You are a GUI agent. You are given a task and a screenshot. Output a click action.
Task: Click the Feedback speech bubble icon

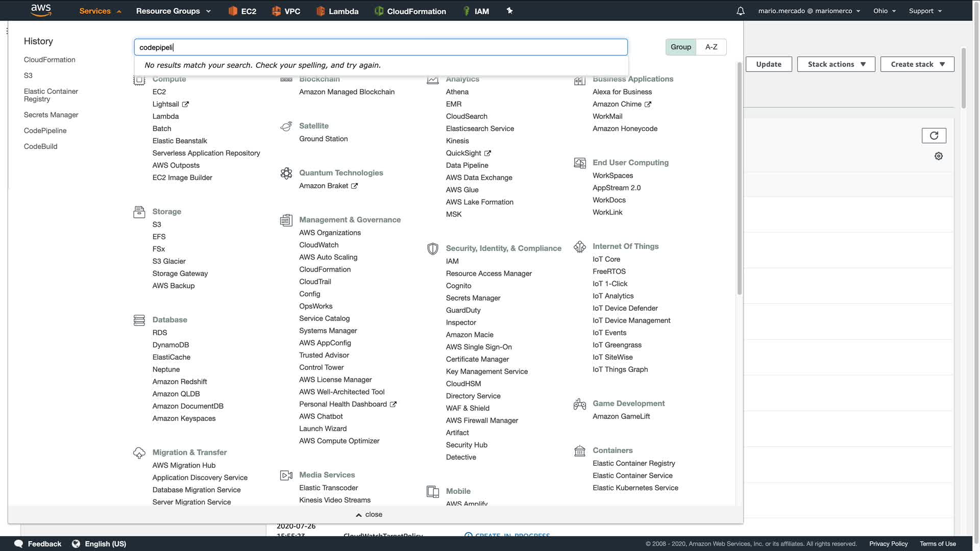19,543
